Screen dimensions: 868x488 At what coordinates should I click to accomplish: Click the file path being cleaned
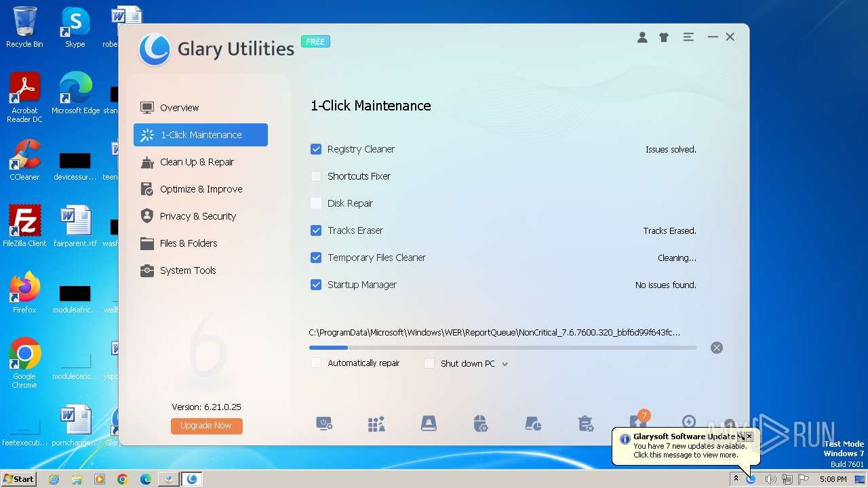tap(494, 332)
